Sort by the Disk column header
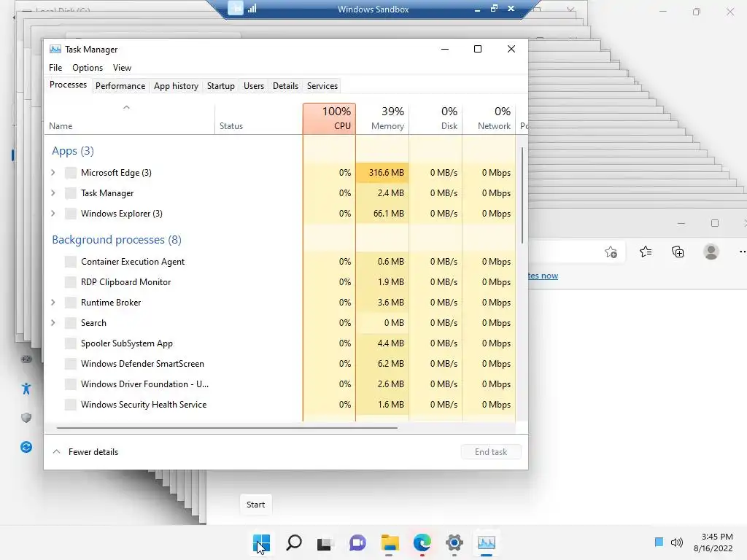 (436, 119)
